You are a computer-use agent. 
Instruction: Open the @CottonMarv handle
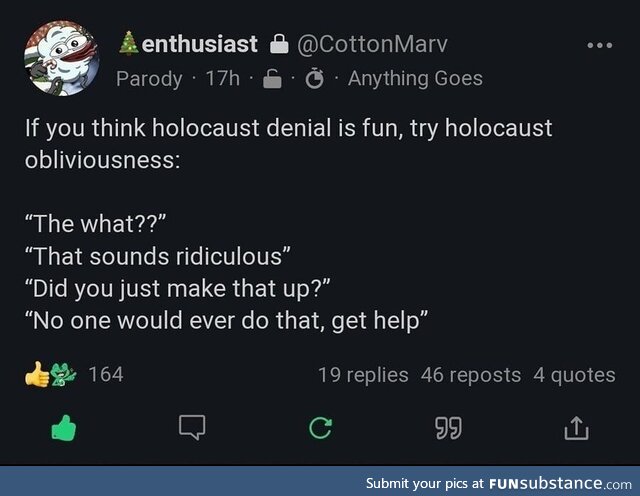(x=372, y=45)
